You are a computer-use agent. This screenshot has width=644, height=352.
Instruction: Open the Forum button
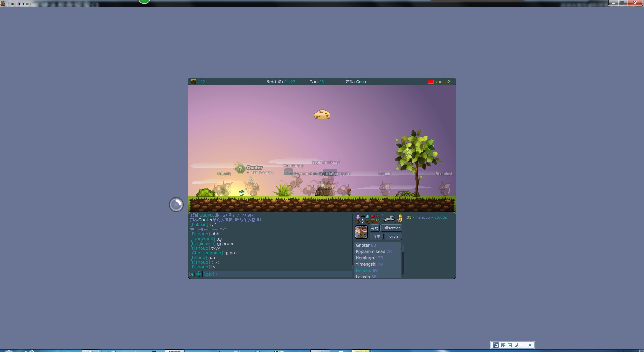[x=393, y=236]
